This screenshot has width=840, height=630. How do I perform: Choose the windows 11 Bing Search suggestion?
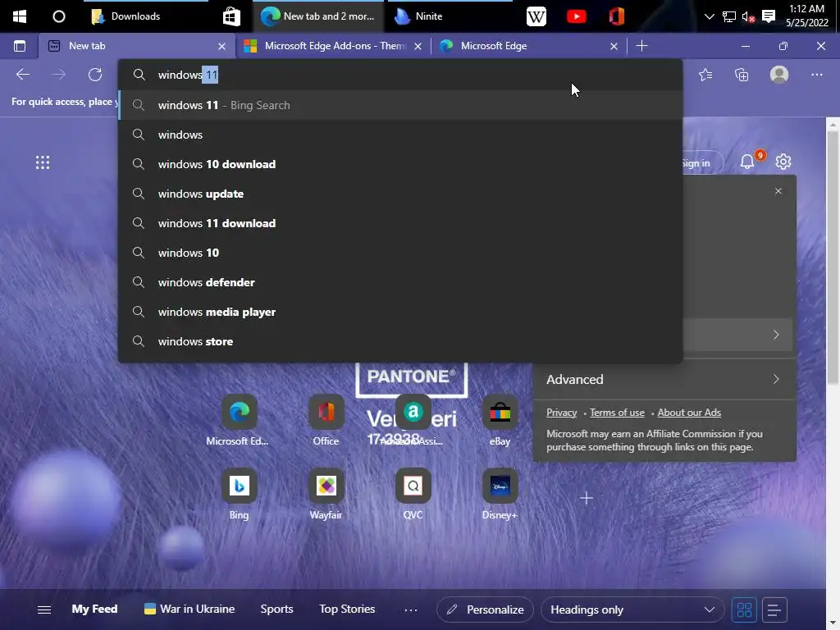399,105
